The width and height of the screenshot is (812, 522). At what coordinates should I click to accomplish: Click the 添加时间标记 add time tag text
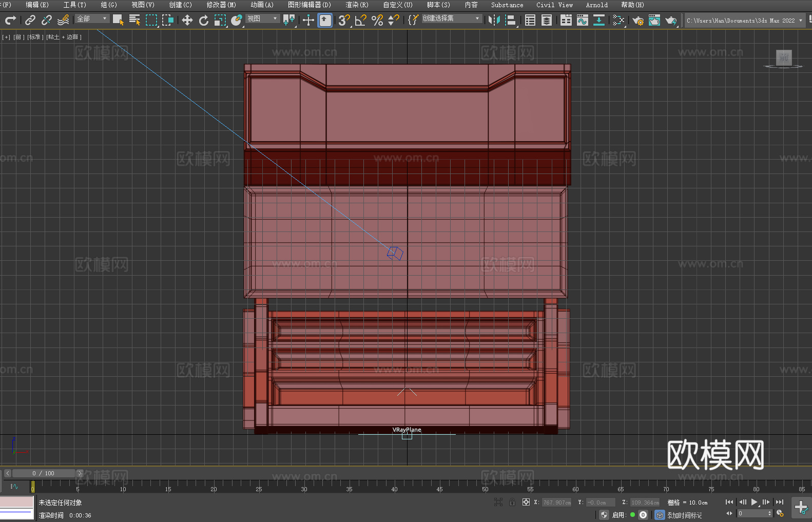tap(685, 515)
